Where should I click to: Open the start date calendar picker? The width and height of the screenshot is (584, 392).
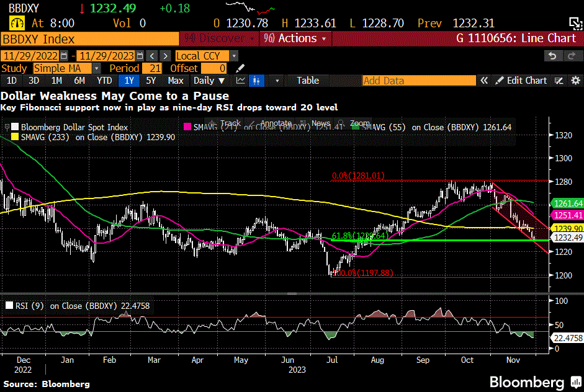[x=64, y=56]
